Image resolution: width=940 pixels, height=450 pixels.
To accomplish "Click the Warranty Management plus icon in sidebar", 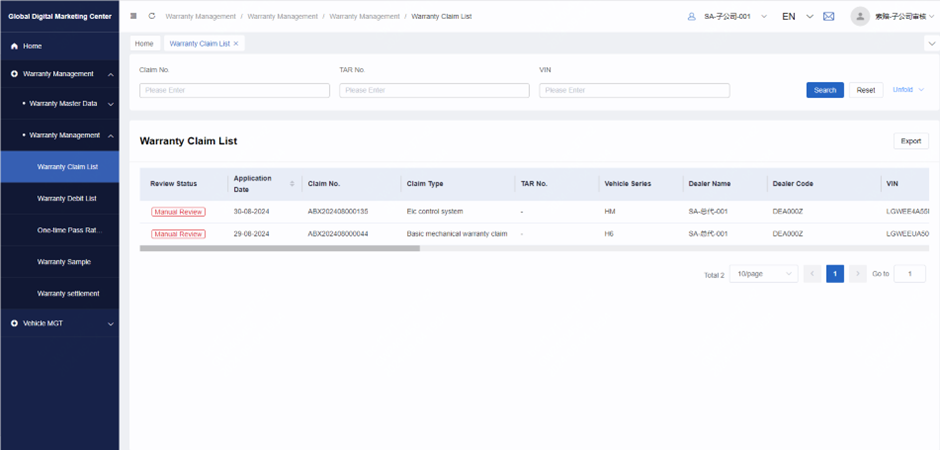I will click(x=14, y=74).
